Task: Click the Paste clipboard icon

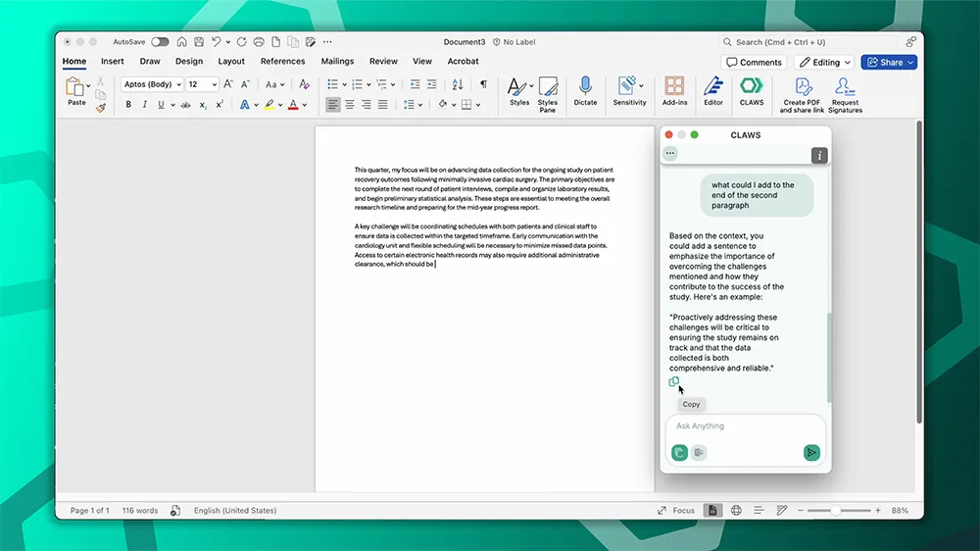Action: coord(75,87)
